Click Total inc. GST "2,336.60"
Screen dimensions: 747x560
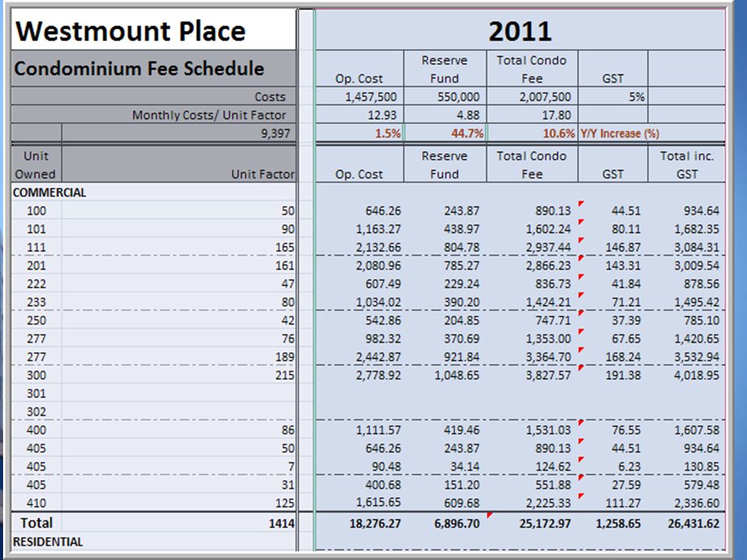coord(696,503)
